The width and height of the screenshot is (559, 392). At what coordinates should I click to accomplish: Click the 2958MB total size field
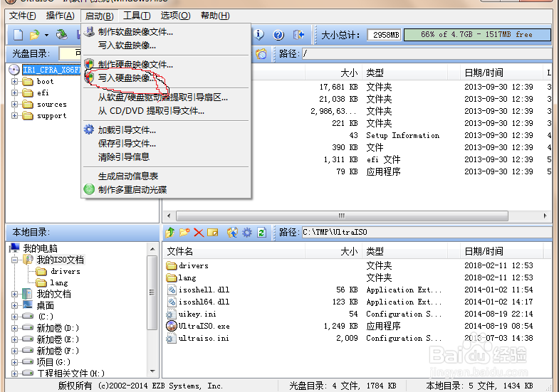384,35
